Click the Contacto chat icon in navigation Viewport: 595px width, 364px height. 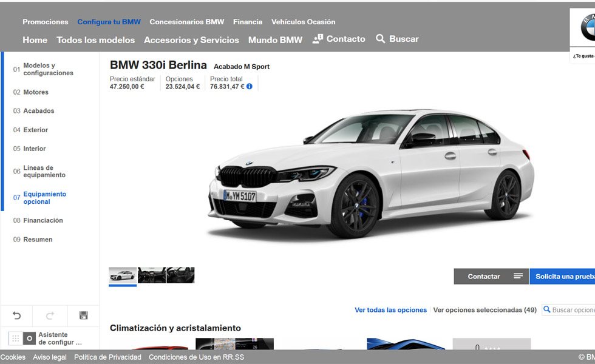click(318, 39)
